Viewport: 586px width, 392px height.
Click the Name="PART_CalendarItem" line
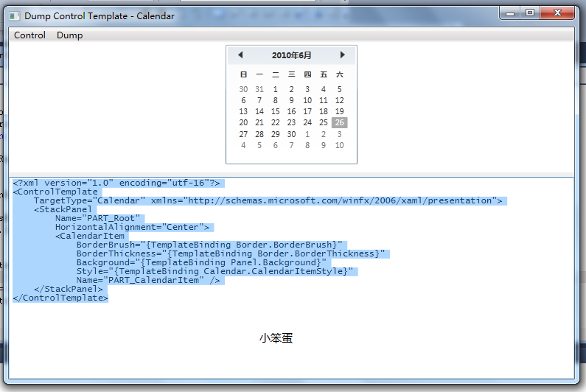point(148,280)
